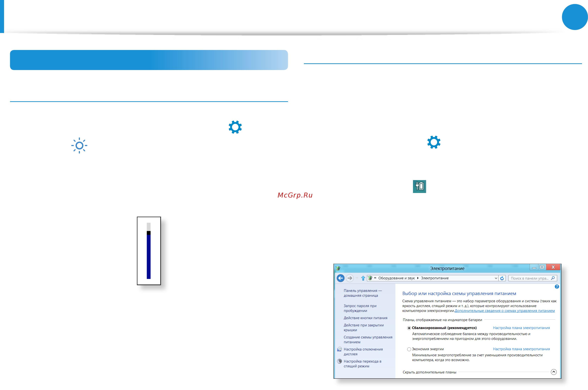Image resolution: width=588 pixels, height=390 pixels.
Task: Refresh the Электропитание window
Action: (502, 278)
